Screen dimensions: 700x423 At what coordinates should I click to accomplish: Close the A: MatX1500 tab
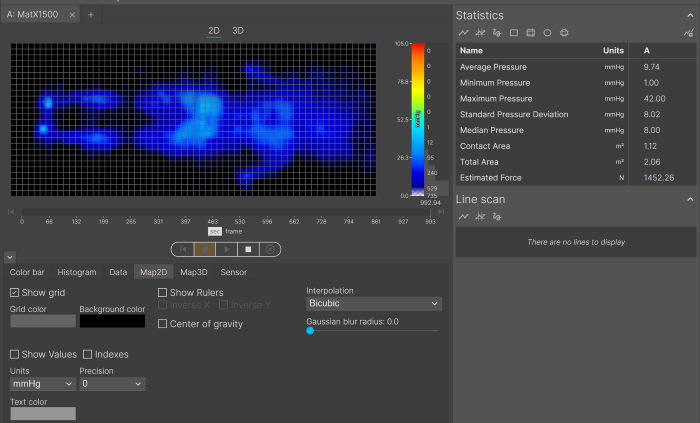pyautogui.click(x=72, y=15)
